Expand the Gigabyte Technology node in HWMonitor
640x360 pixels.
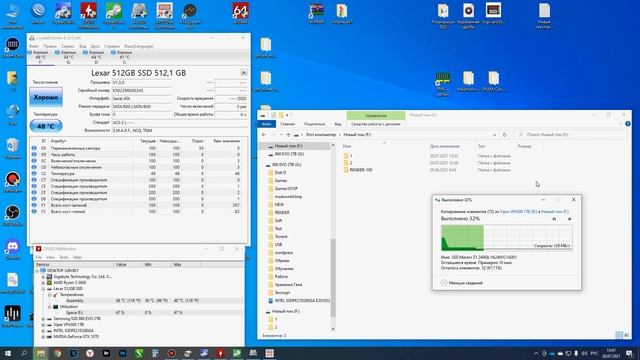pos(43,277)
